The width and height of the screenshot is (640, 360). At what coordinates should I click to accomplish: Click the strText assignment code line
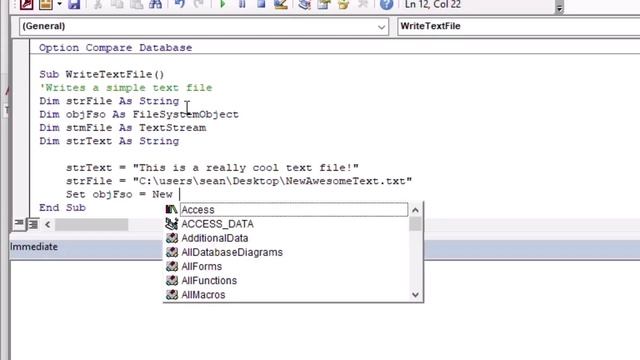tap(212, 168)
